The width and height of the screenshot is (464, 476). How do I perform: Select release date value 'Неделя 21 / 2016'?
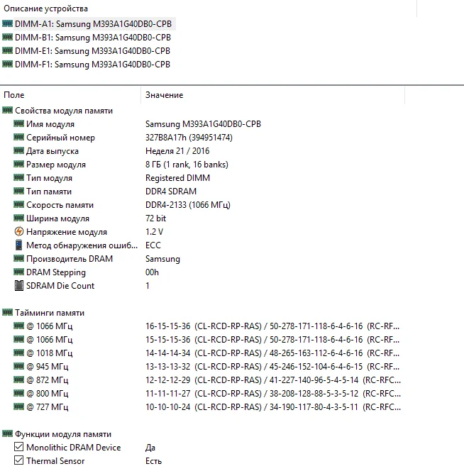point(177,151)
